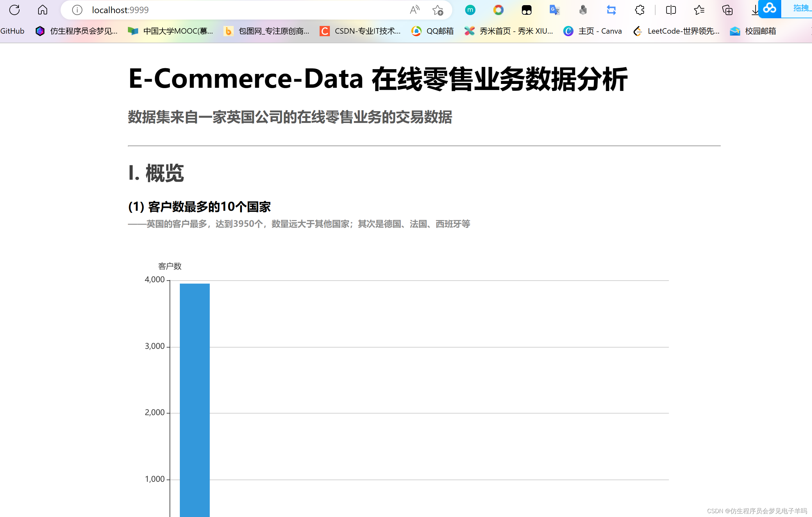Open the Favorites list icon

[x=699, y=10]
